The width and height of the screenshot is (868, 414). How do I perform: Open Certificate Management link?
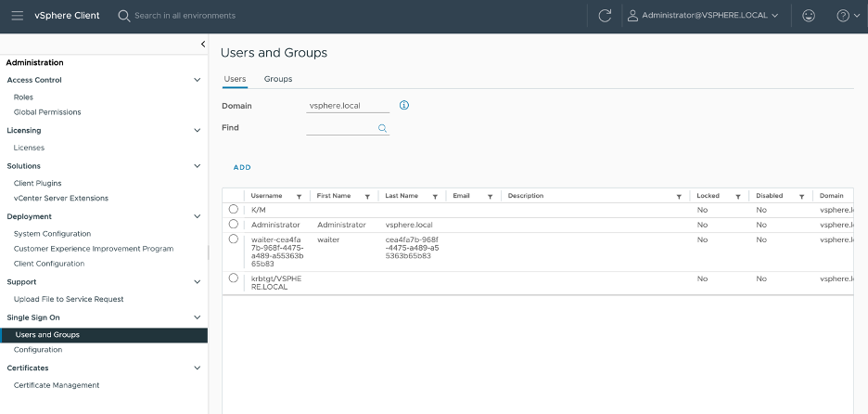click(57, 385)
